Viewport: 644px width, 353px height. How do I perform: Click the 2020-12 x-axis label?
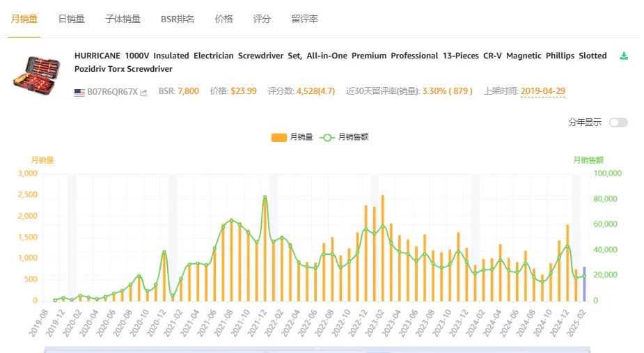pyautogui.click(x=156, y=324)
